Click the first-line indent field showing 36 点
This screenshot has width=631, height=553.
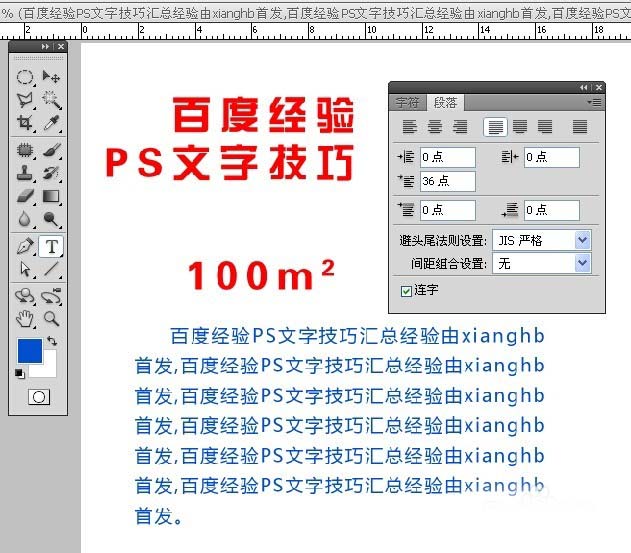tap(447, 181)
